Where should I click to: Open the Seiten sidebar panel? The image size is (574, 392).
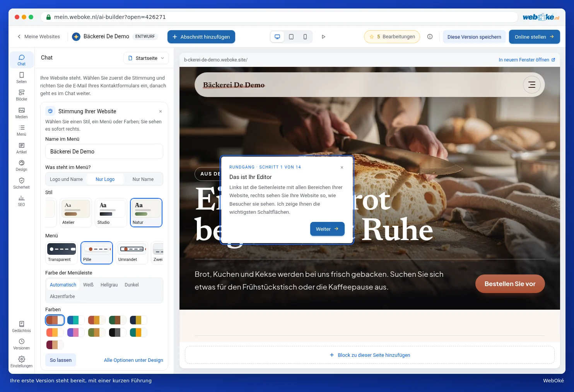[21, 77]
